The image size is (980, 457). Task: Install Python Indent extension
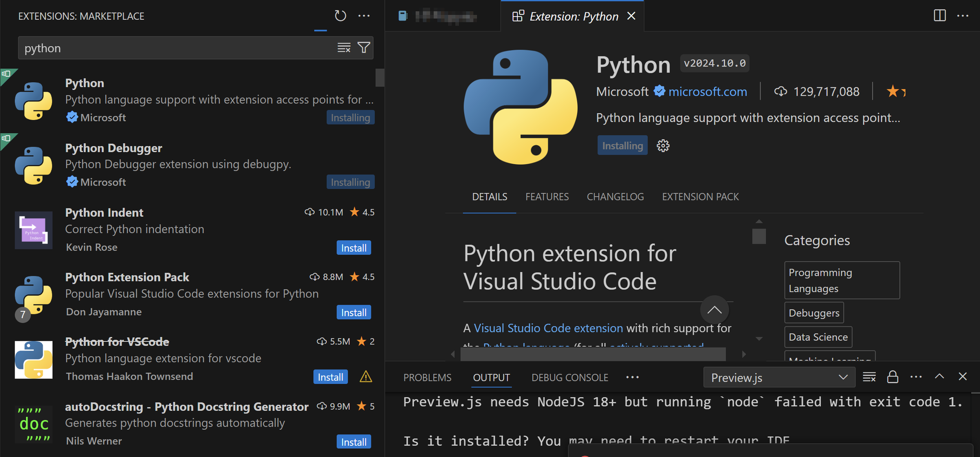[354, 248]
